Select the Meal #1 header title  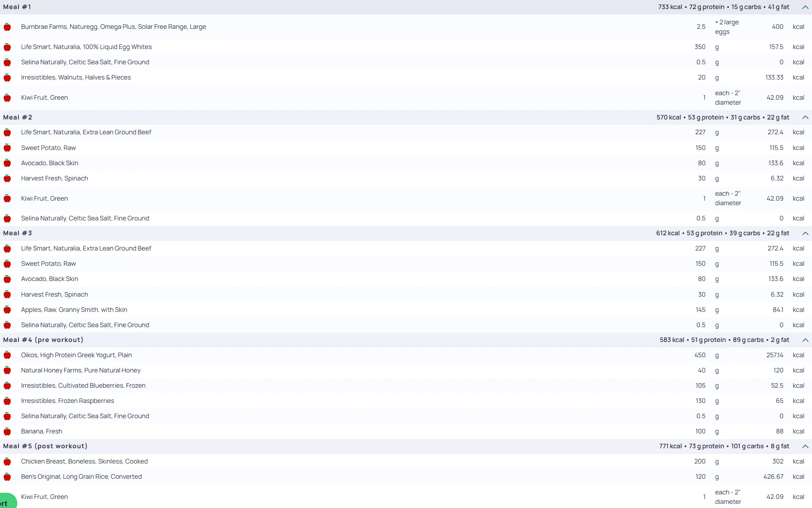pyautogui.click(x=17, y=7)
